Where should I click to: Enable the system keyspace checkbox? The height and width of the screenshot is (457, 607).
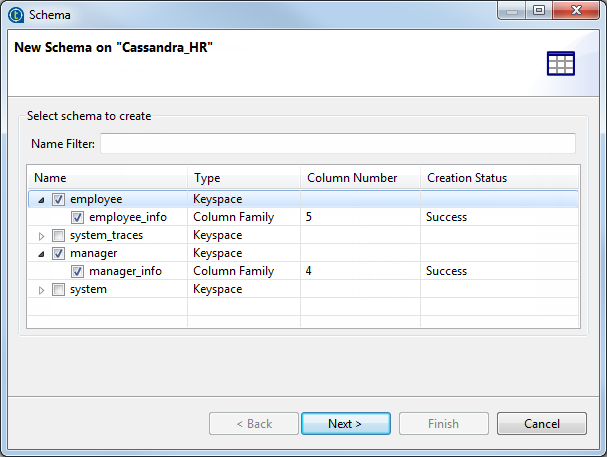pos(58,289)
